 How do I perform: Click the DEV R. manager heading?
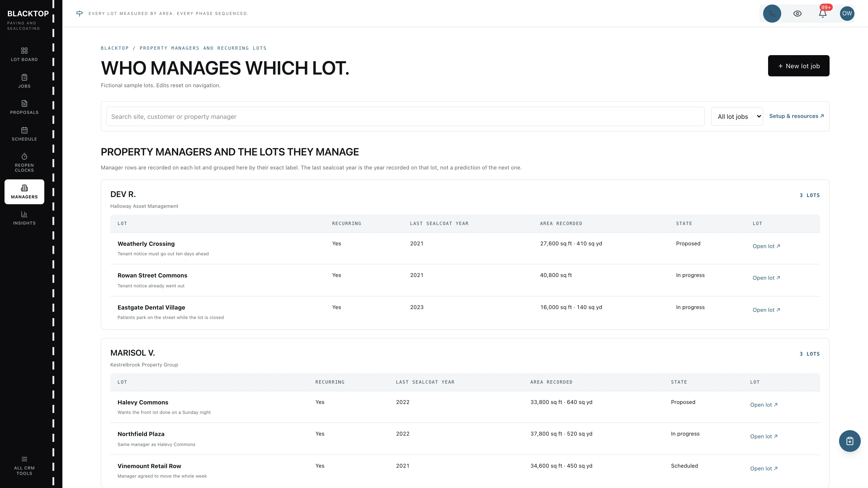[x=123, y=194]
